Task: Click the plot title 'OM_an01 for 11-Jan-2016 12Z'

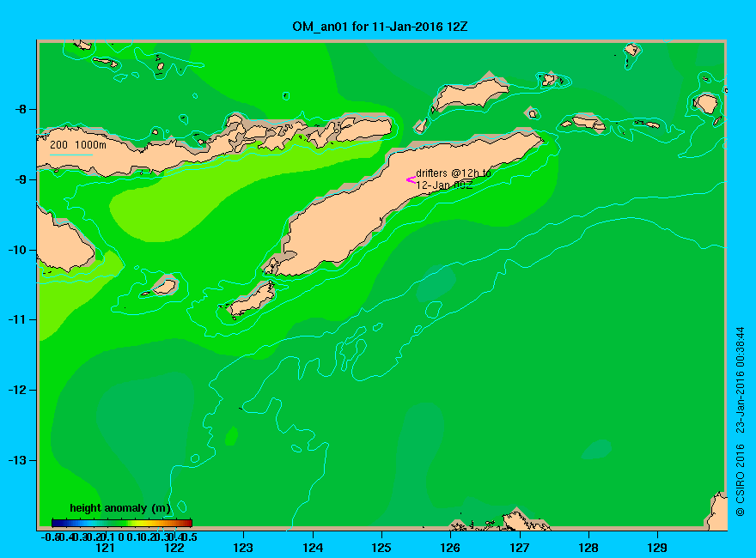Action: pos(380,27)
